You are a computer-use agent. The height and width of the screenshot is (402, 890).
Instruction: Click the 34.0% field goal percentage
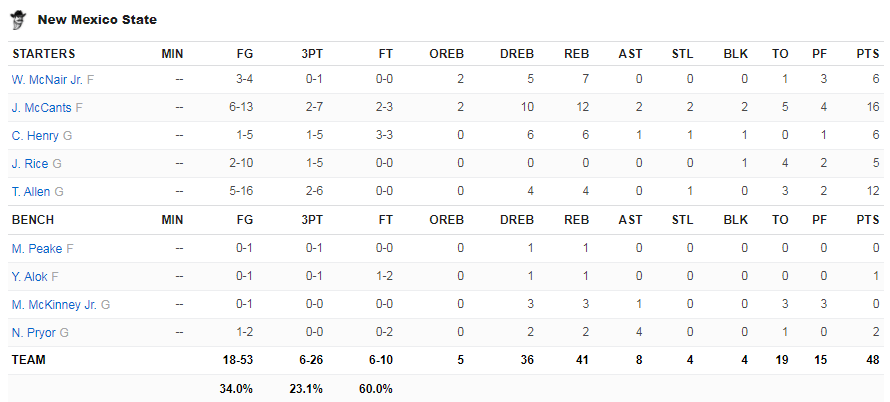[236, 389]
